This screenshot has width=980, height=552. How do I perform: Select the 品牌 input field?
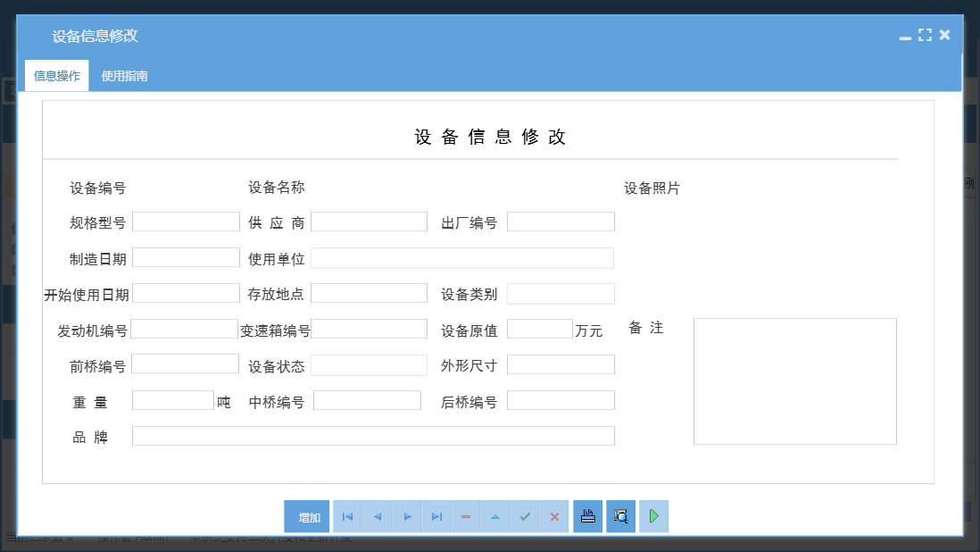point(373,435)
